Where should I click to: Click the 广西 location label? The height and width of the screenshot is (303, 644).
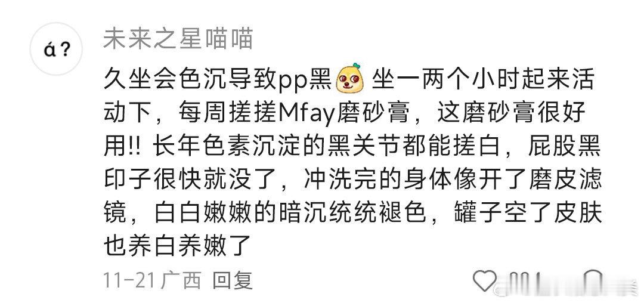point(181,281)
